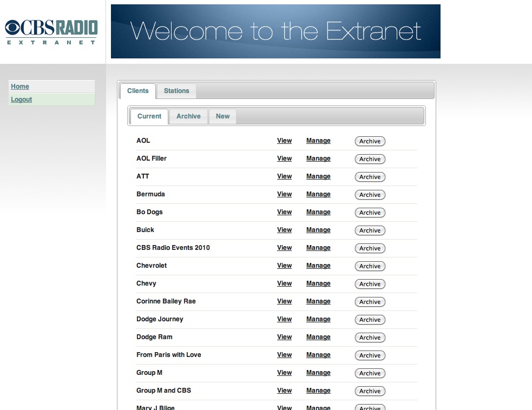This screenshot has height=410, width=532.
Task: Switch to the New clients tab
Action: click(222, 116)
